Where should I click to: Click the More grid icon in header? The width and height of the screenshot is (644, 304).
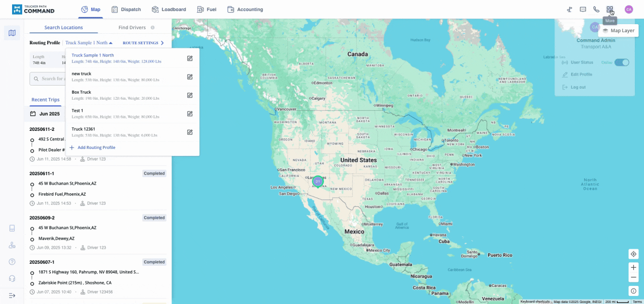(x=610, y=10)
